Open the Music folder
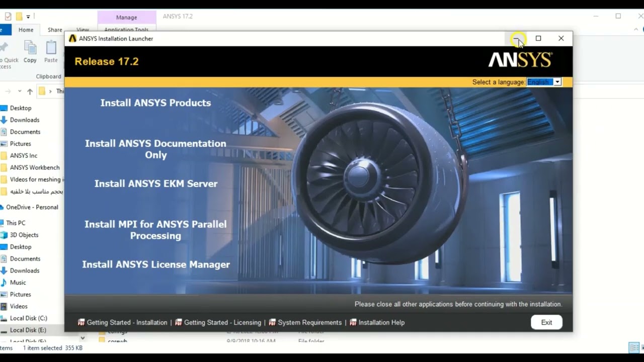 click(18, 283)
